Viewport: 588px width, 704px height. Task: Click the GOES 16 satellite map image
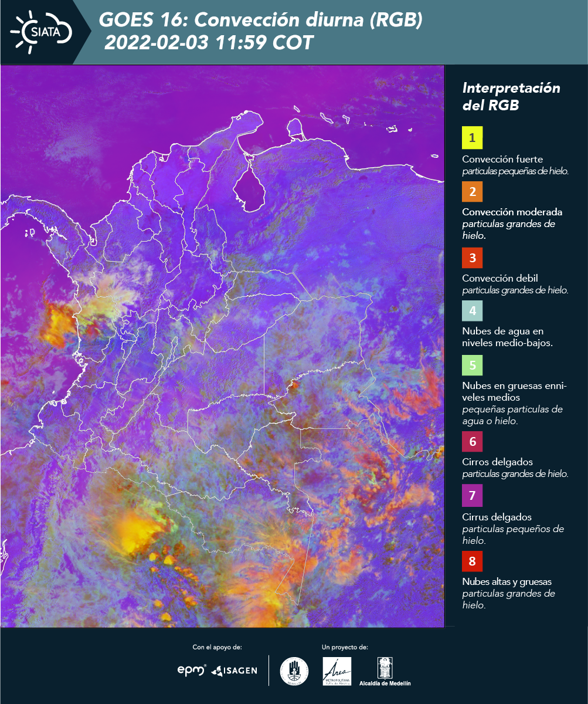222,346
